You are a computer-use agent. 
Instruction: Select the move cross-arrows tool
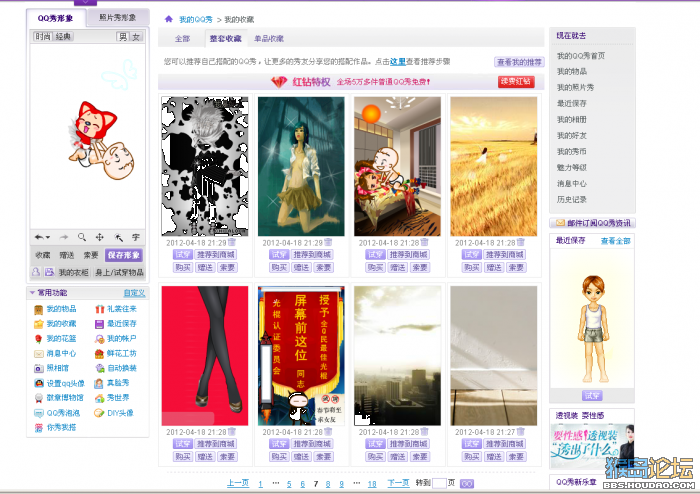click(100, 237)
